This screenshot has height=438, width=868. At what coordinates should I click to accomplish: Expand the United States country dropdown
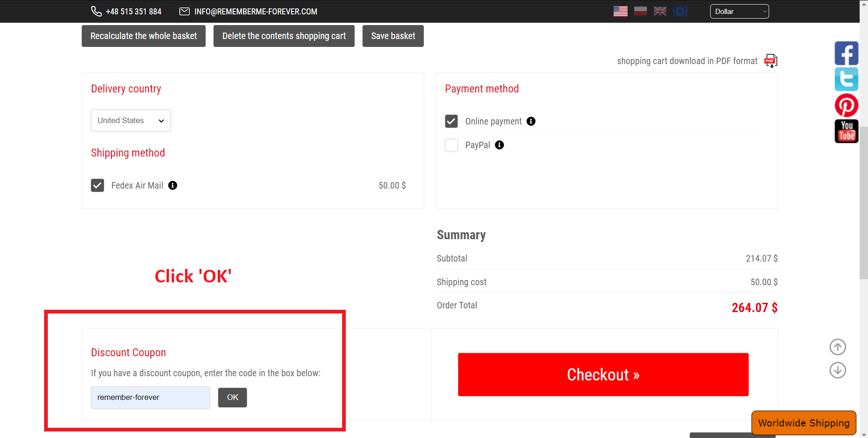click(x=131, y=121)
